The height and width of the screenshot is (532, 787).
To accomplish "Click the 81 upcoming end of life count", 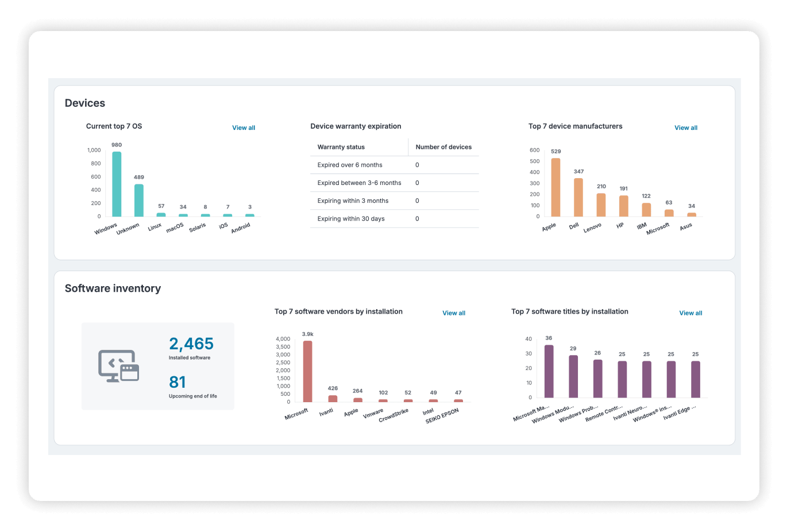I will click(x=178, y=382).
